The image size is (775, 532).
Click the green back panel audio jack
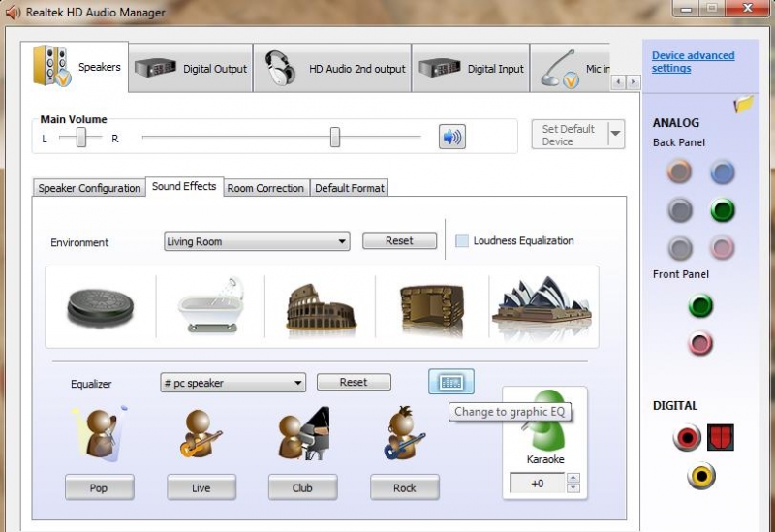722,209
